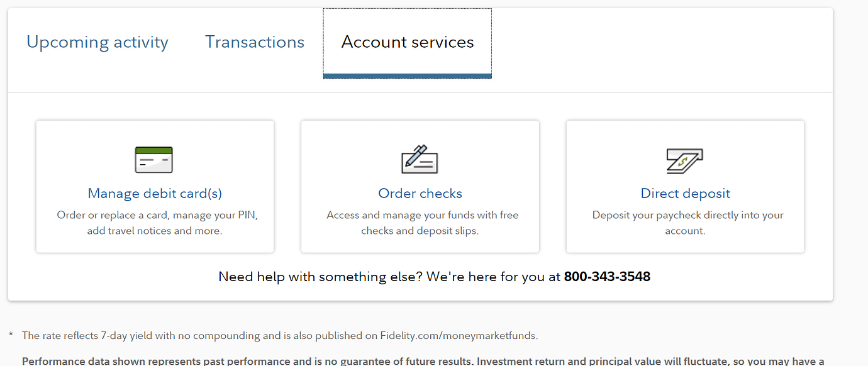Click the Order checks card panel

pos(420,186)
